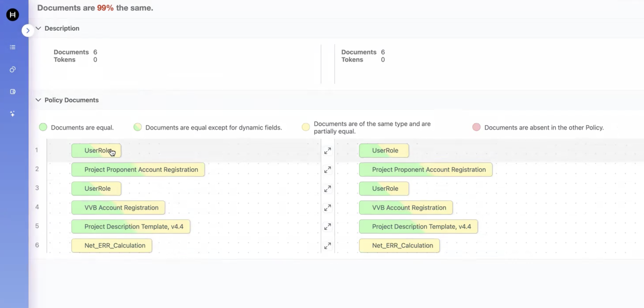
Task: Open right Project Description Template, v4.4 block
Action: [x=418, y=227]
